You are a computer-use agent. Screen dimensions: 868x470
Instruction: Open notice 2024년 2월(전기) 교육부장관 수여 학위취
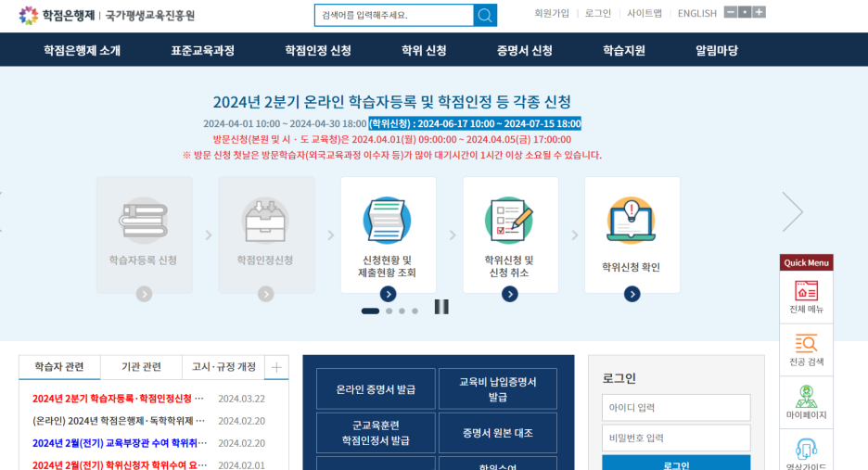point(120,443)
